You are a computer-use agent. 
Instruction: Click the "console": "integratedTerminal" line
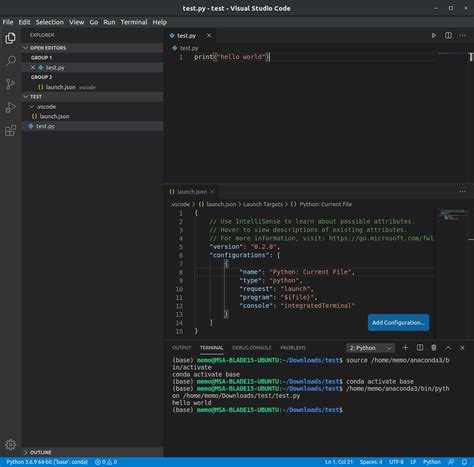pos(297,306)
